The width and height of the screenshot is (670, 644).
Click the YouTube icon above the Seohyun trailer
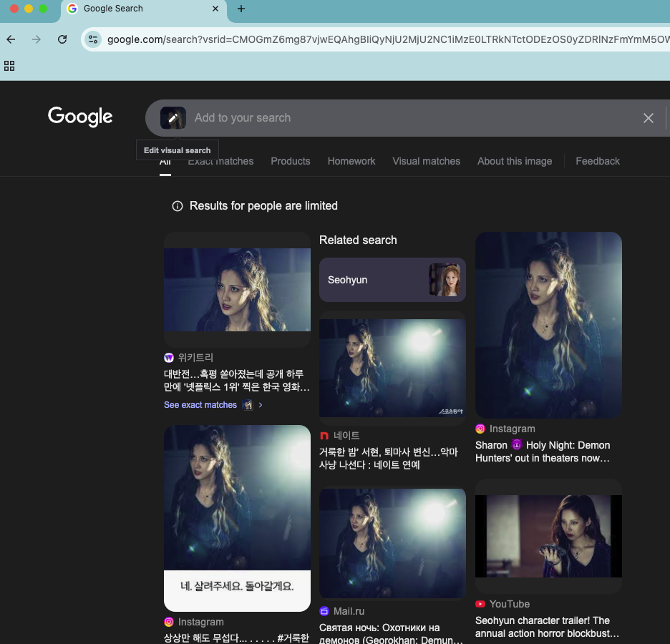480,604
